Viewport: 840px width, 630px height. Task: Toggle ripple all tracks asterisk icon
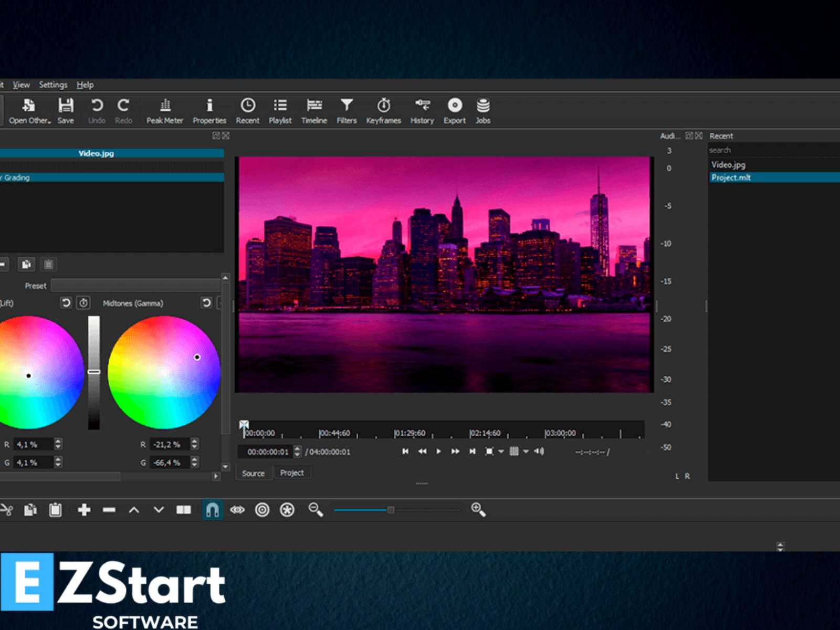[287, 510]
